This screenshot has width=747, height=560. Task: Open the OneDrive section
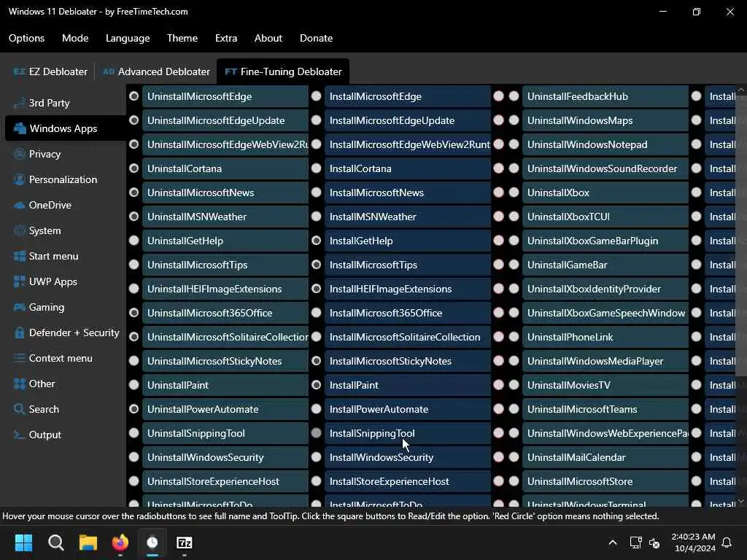(43, 205)
